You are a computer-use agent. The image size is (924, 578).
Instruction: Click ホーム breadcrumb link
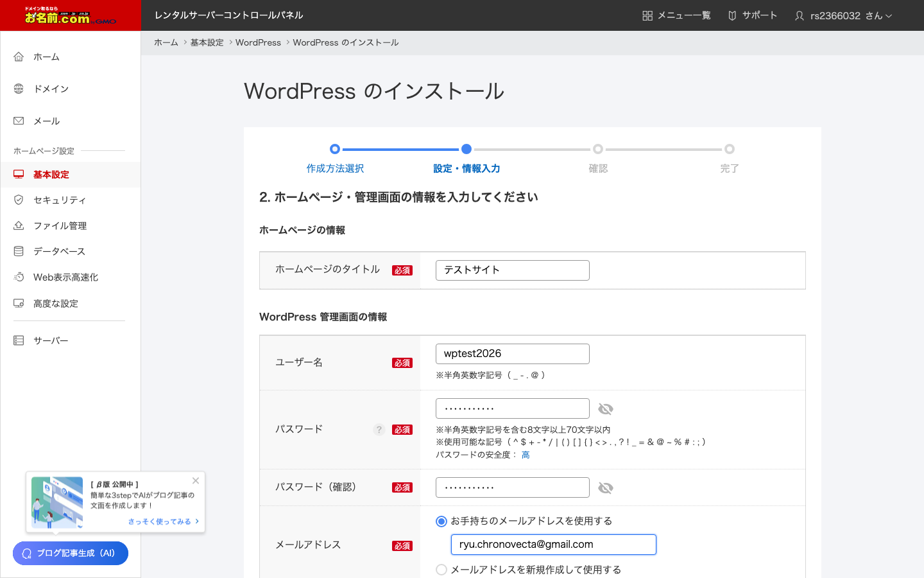(x=166, y=42)
